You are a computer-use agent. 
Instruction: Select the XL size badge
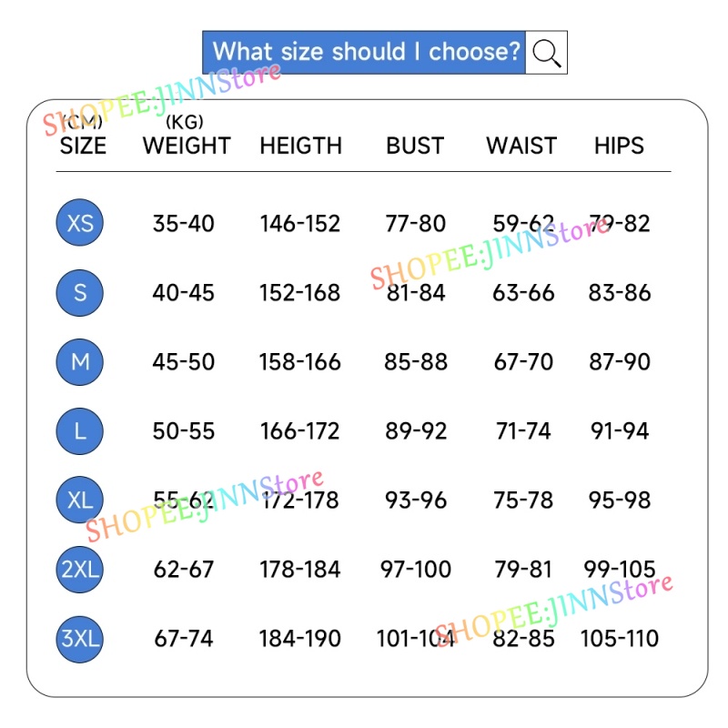click(x=80, y=500)
